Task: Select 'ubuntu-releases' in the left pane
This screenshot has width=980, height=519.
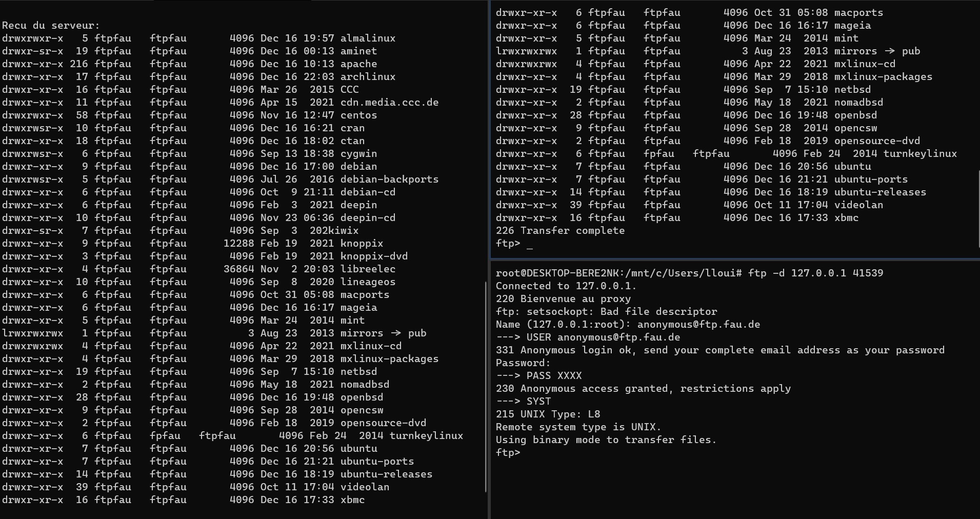Action: pos(386,474)
